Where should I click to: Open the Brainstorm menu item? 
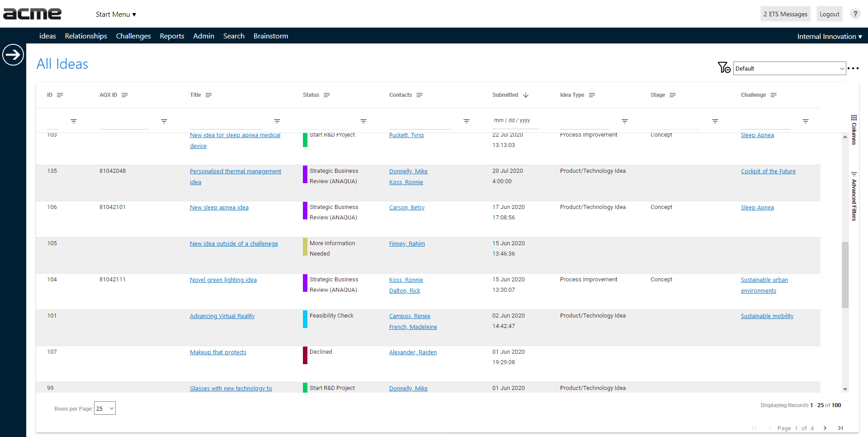click(271, 36)
